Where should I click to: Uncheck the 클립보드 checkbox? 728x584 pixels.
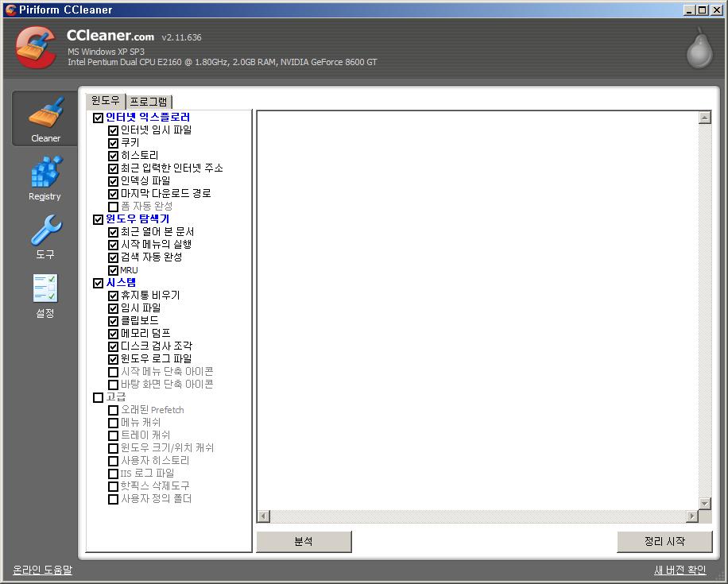(x=113, y=321)
